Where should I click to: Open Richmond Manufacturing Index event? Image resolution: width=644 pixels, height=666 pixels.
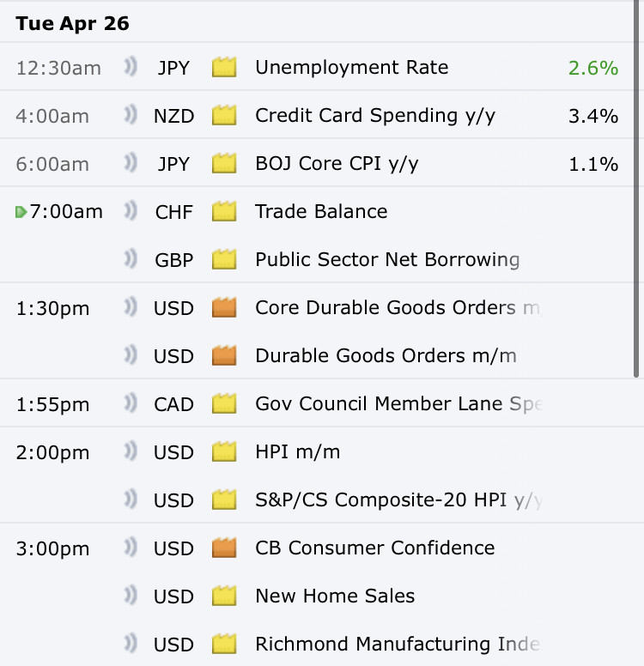point(397,644)
